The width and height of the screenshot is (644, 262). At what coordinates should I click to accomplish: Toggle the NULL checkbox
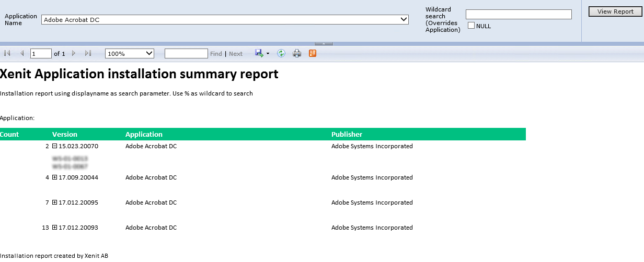coord(471,26)
